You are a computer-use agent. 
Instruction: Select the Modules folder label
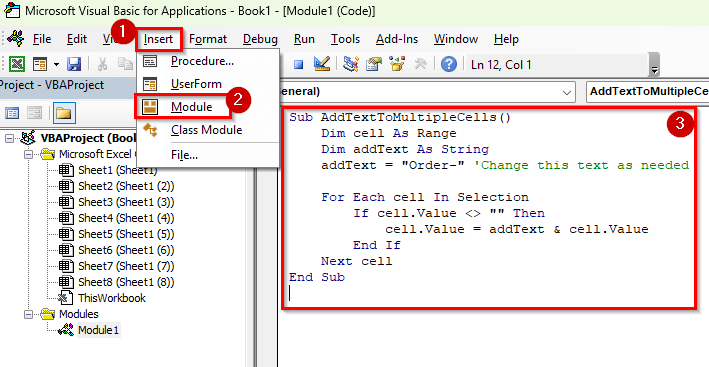coord(79,314)
